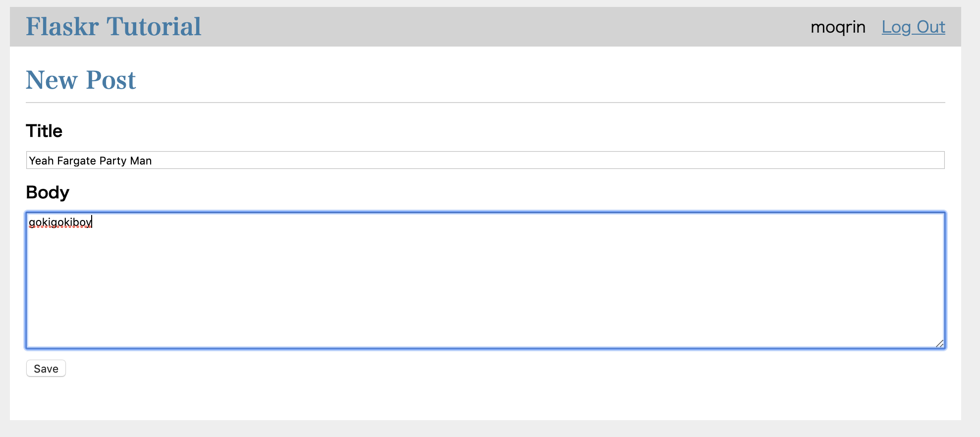Click the word Party in Title field
Image resolution: width=980 pixels, height=437 pixels.
[113, 161]
